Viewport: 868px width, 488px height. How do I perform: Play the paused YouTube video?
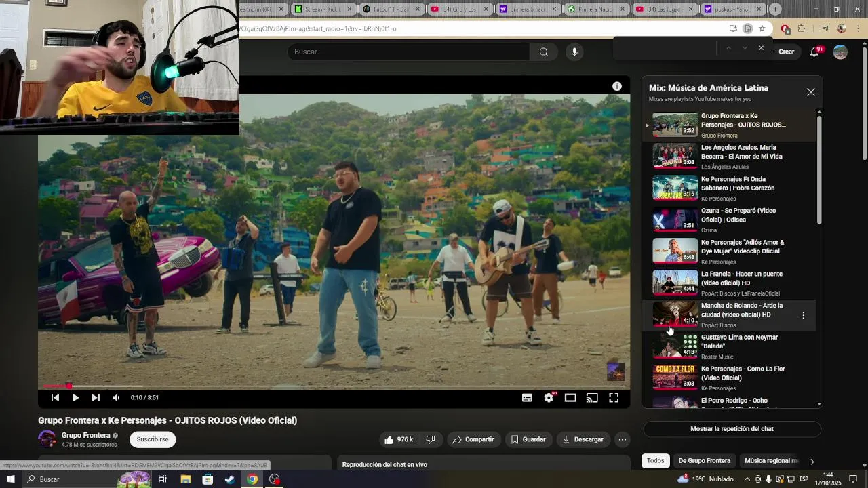pos(75,398)
